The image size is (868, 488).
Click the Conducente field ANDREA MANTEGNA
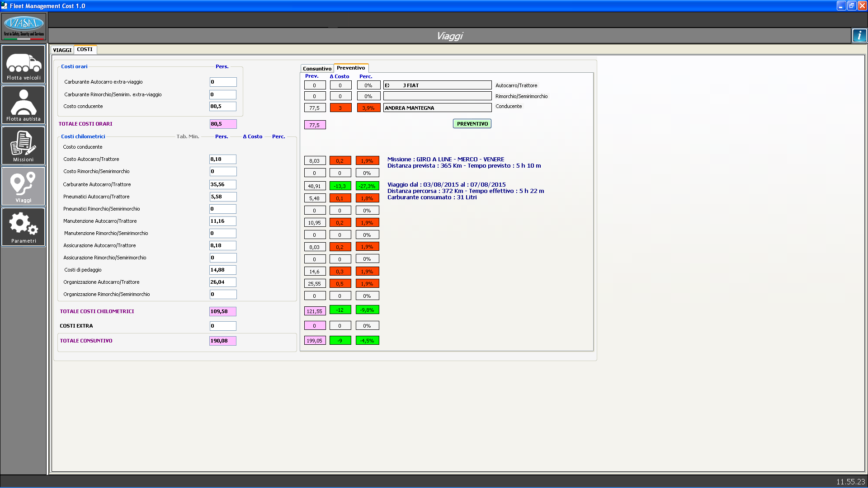point(438,108)
